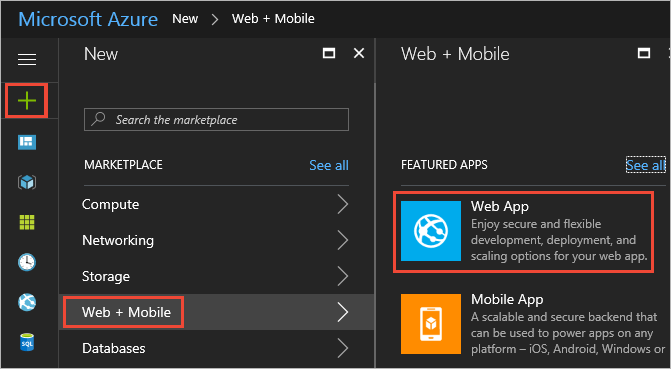671x369 pixels.
Task: Expand Web + Mobile chevron arrow
Action: 343,312
